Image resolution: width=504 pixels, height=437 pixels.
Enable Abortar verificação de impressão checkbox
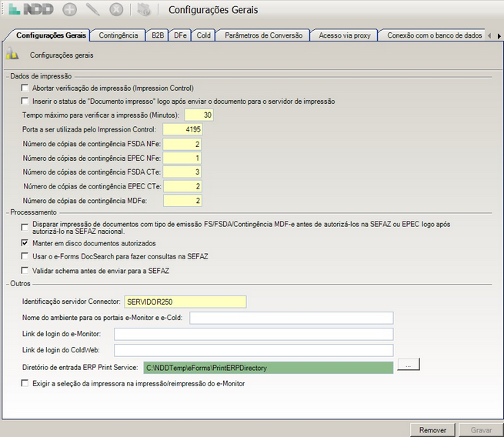(x=25, y=88)
